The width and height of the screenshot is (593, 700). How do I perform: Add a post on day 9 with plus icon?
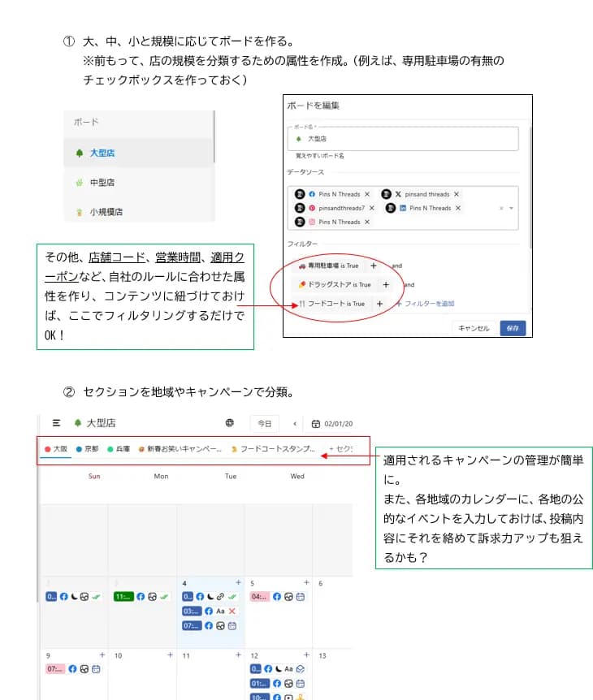point(102,655)
